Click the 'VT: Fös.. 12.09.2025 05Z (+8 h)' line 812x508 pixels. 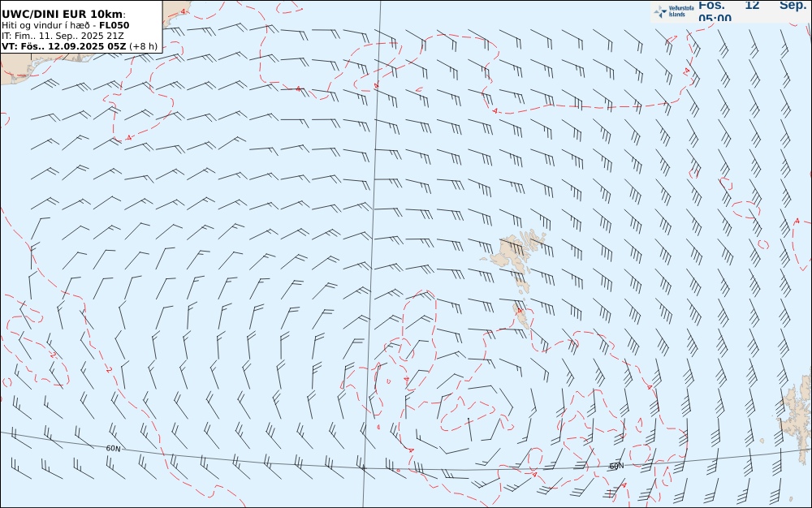(x=80, y=46)
